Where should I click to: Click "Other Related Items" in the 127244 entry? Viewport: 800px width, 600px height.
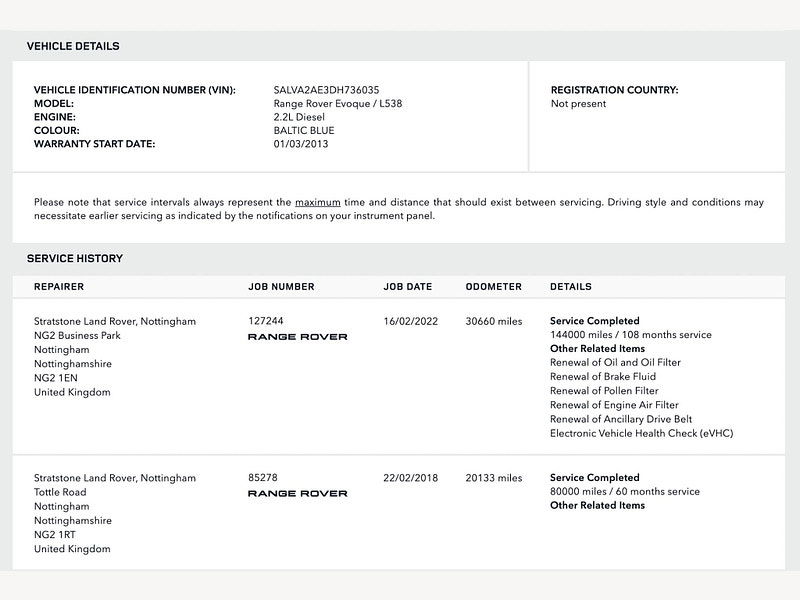[x=597, y=348]
